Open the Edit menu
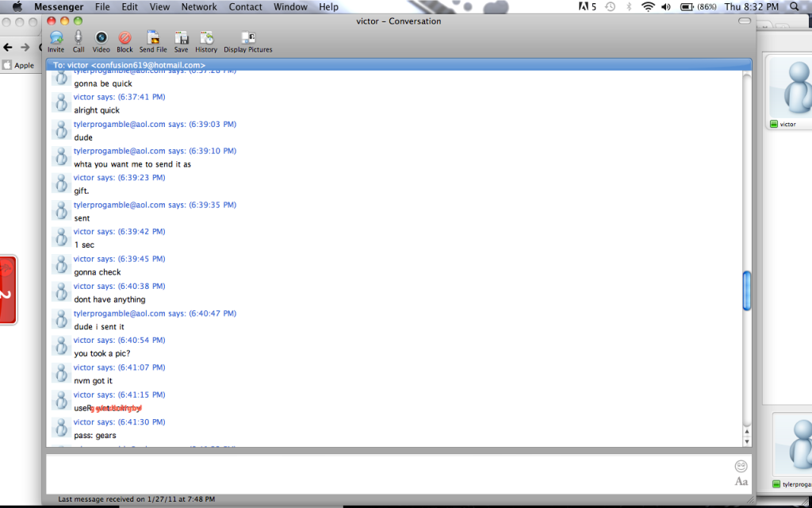 tap(129, 6)
